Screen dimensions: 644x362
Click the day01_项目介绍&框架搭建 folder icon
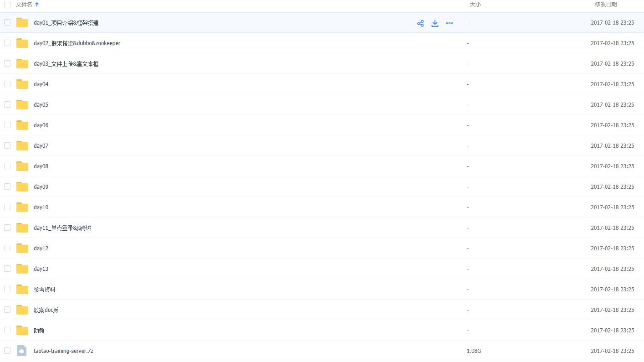coord(22,23)
